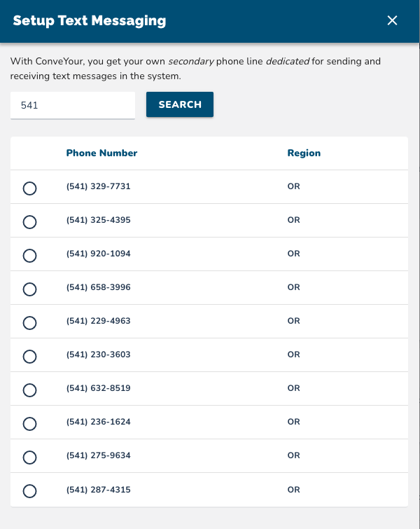Choose the (541) 287-4315 radio option
This screenshot has width=420, height=529.
[30, 491]
